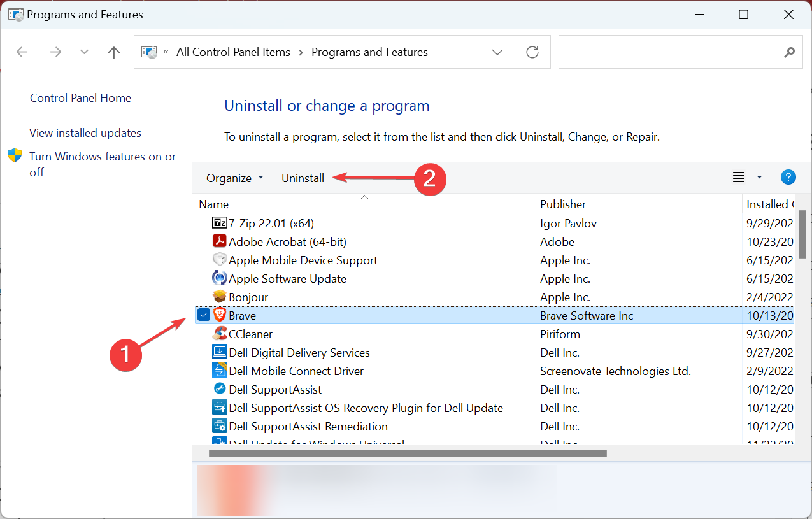Click the Dell Mobile Connect Driver icon

click(x=219, y=371)
